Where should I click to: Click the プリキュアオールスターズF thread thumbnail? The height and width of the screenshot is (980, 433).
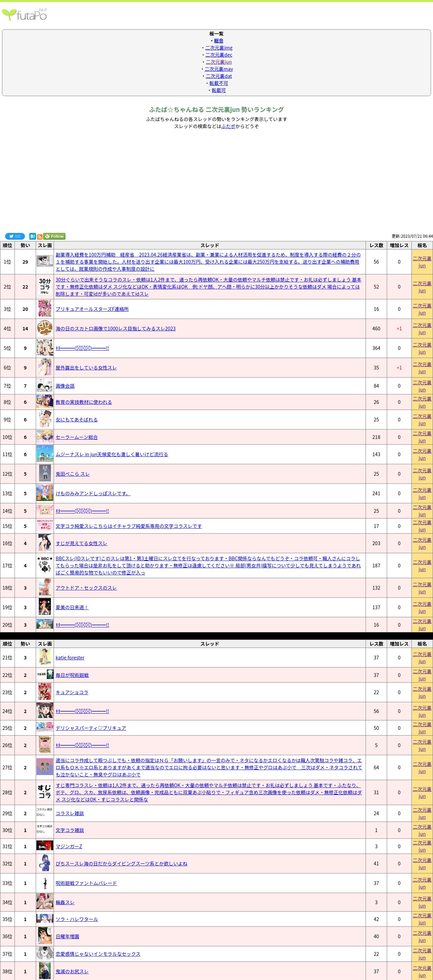tap(45, 308)
